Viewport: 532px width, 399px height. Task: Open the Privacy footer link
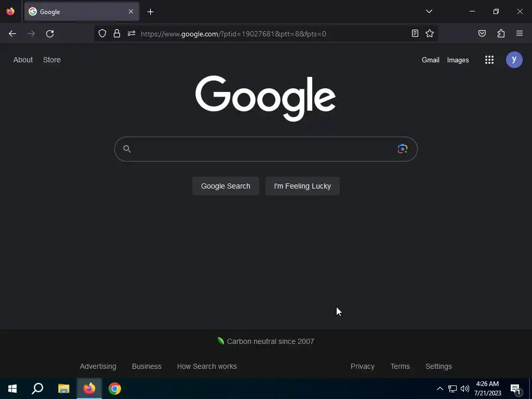[362, 366]
